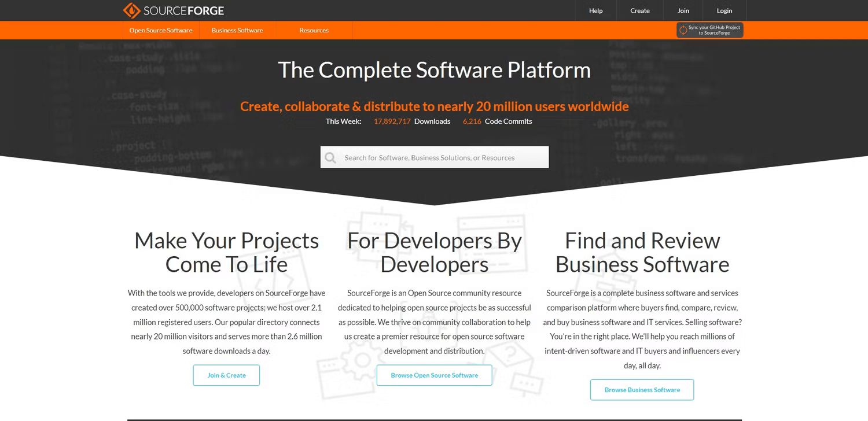Click the GitHub sync circular icon

click(x=683, y=30)
